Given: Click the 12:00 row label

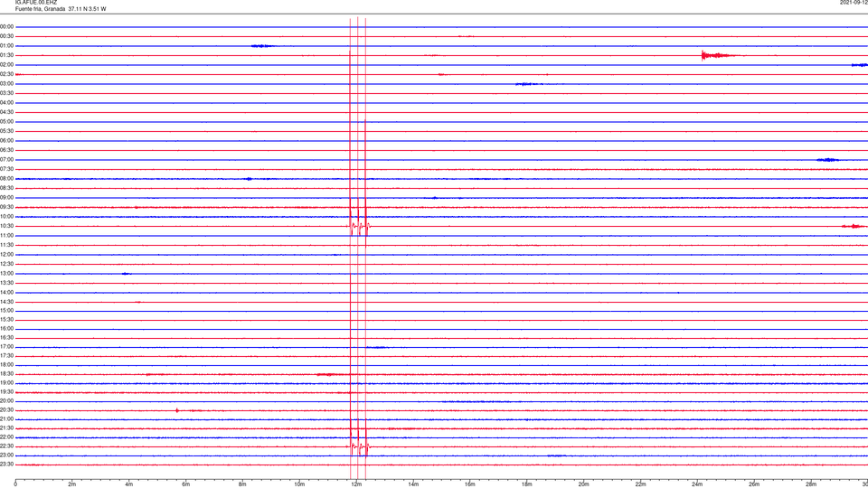Looking at the screenshot, I should click(x=7, y=255).
